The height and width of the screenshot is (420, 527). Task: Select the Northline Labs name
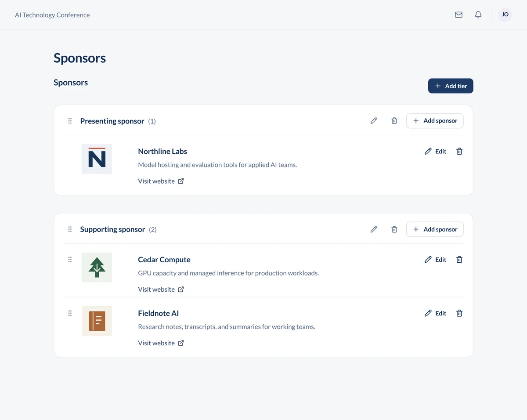162,151
